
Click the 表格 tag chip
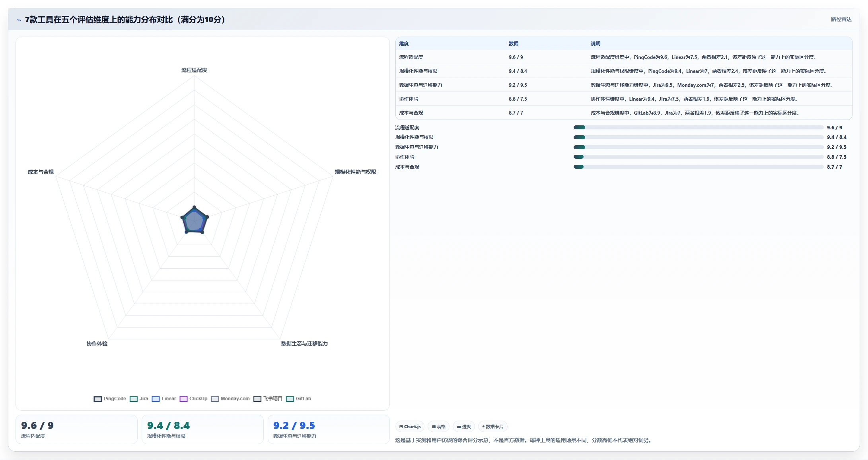coord(438,427)
